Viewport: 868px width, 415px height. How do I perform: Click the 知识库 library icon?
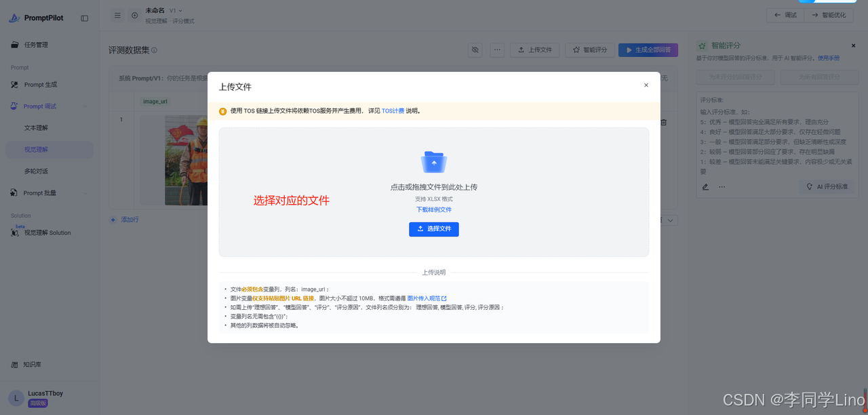point(15,364)
